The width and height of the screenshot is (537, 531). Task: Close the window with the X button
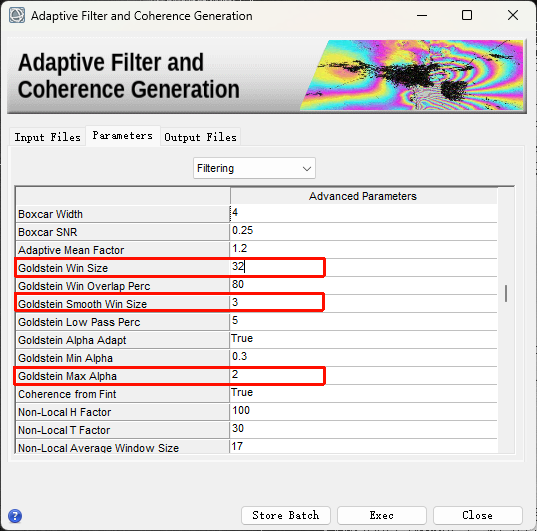(513, 15)
